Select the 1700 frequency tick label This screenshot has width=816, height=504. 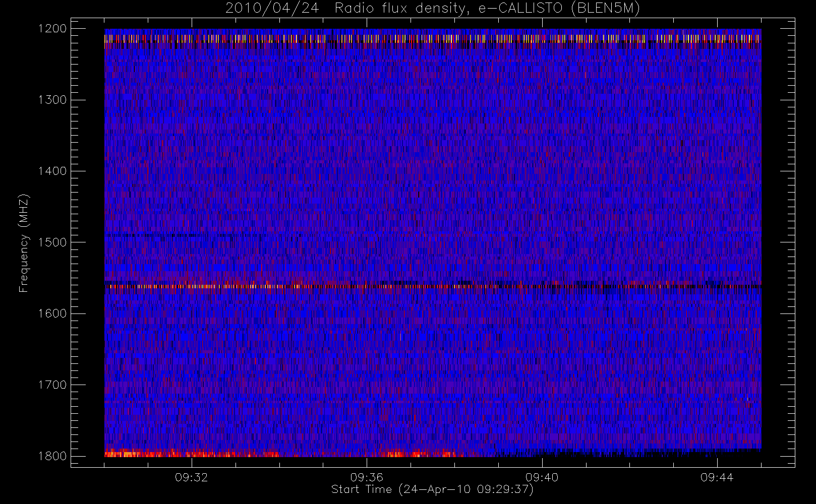pos(53,385)
